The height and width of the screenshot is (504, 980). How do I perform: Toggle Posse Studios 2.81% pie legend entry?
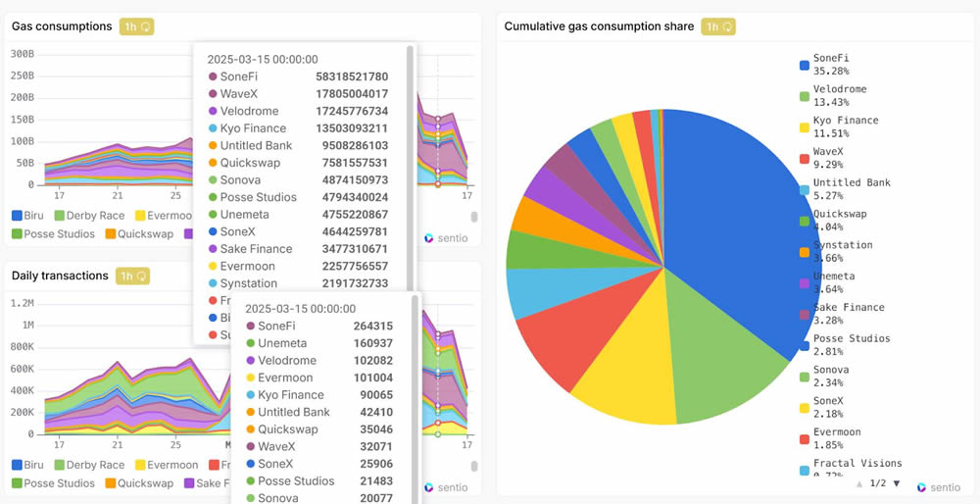click(845, 345)
